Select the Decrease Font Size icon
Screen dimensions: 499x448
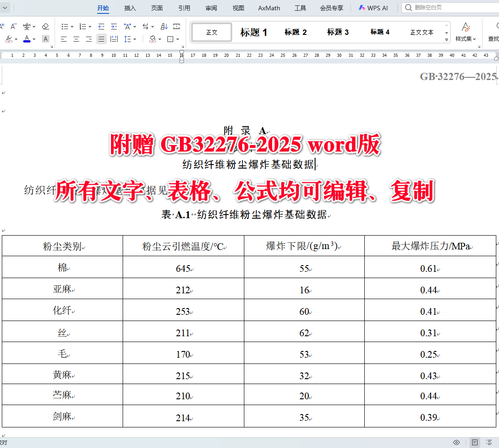tap(13, 26)
